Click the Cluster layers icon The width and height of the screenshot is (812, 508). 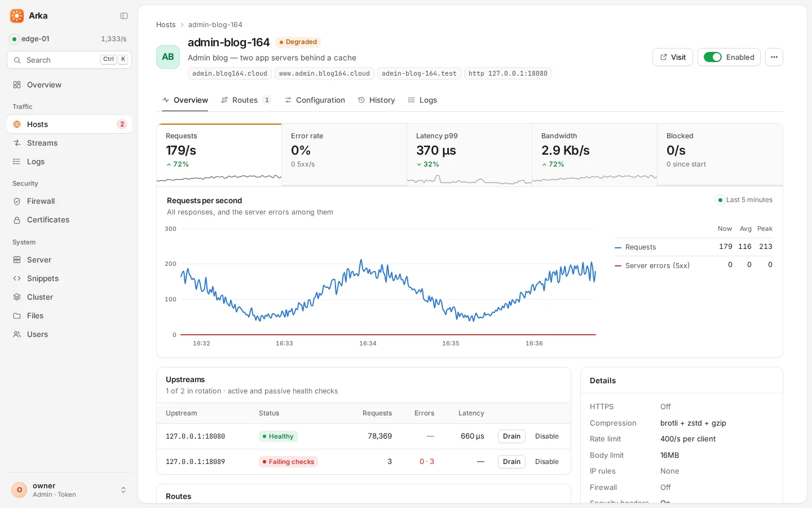click(17, 297)
